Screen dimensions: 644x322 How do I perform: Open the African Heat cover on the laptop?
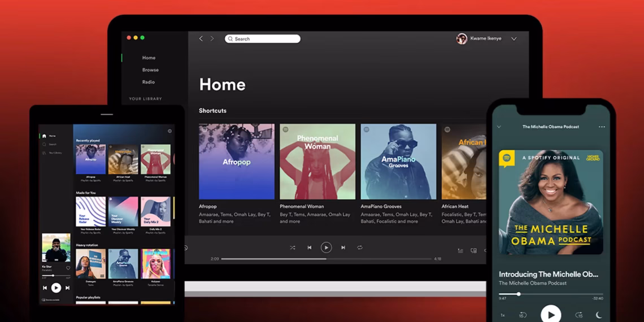(x=464, y=162)
